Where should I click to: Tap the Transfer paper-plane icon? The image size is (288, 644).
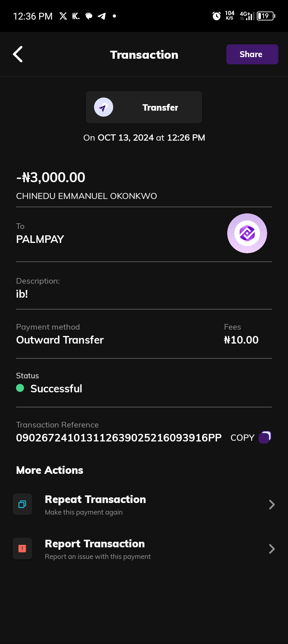coord(104,107)
